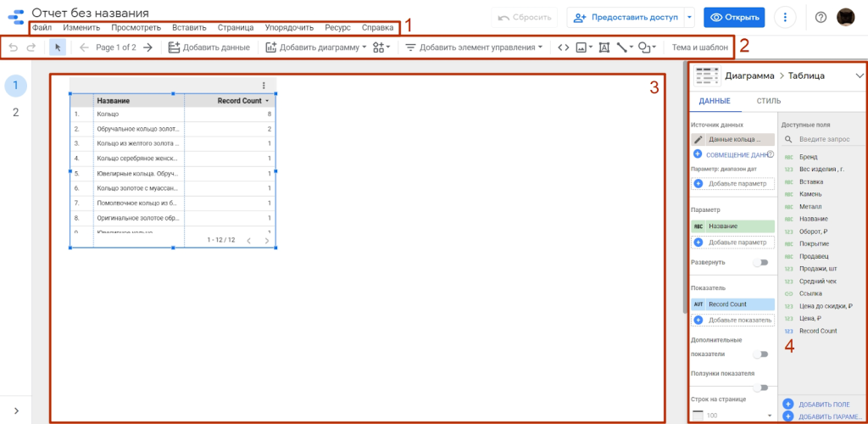Click the Введите запрос field search box

827,139
